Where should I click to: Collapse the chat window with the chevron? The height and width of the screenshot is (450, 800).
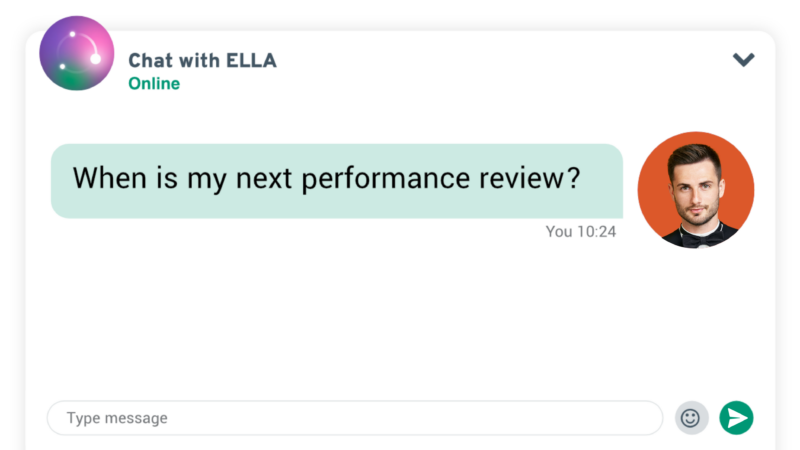743,60
